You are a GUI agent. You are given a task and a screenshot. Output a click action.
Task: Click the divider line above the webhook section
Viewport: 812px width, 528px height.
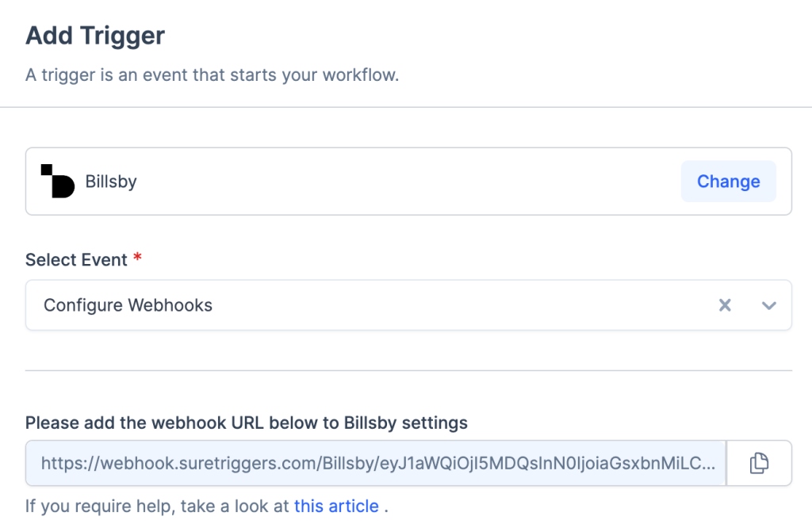pyautogui.click(x=408, y=370)
